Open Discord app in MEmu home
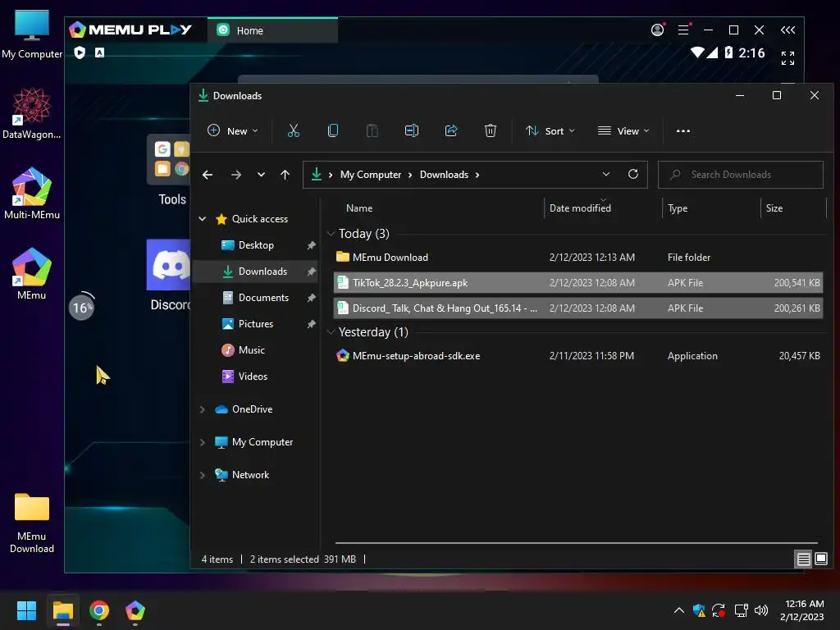This screenshot has width=840, height=630. tap(169, 275)
